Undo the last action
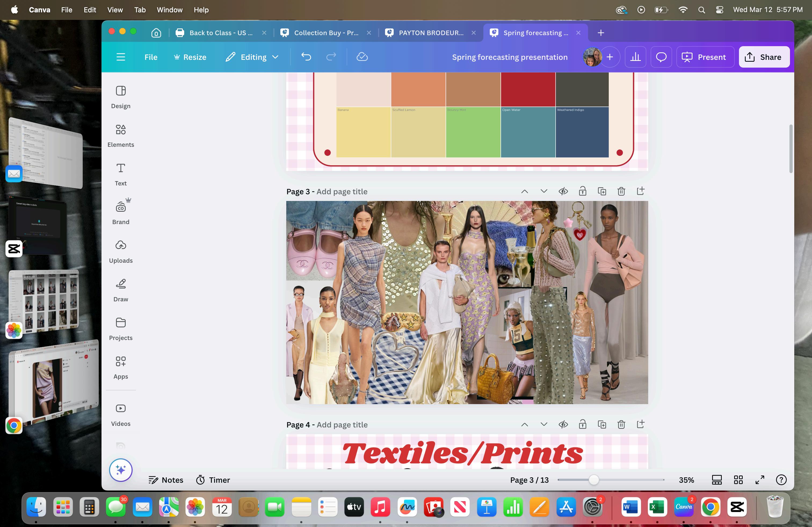 tap(306, 57)
